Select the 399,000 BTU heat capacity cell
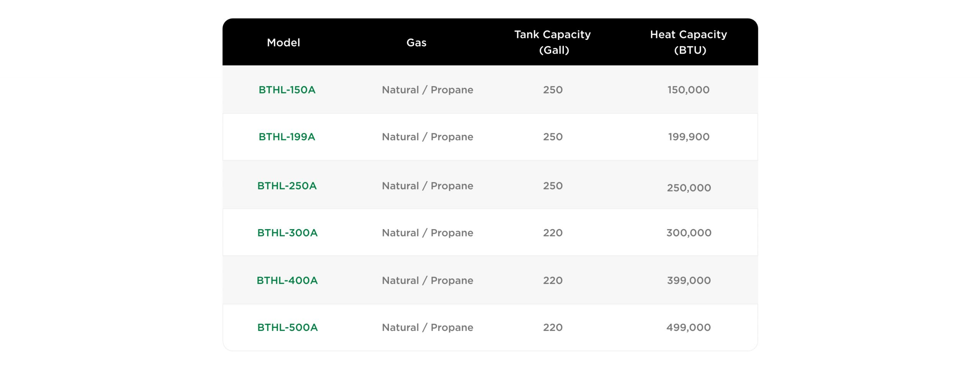 (x=689, y=280)
